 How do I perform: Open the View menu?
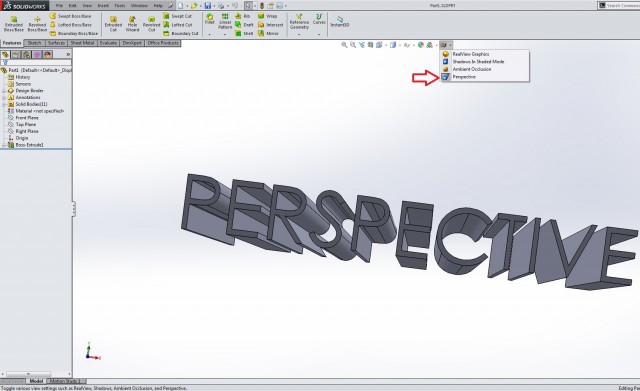(x=87, y=6)
